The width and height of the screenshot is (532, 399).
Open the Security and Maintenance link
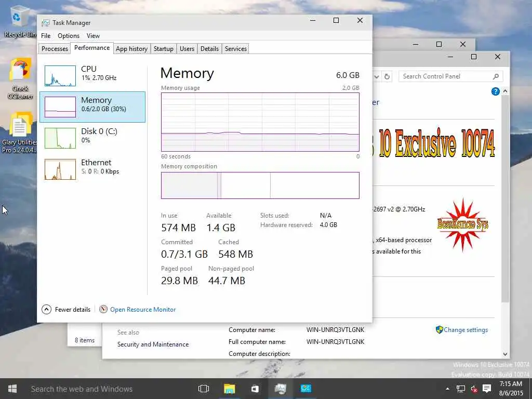pos(153,344)
